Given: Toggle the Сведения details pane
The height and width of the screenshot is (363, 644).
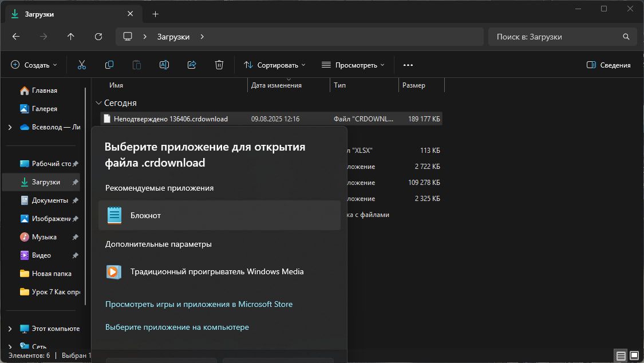Looking at the screenshot, I should [609, 65].
